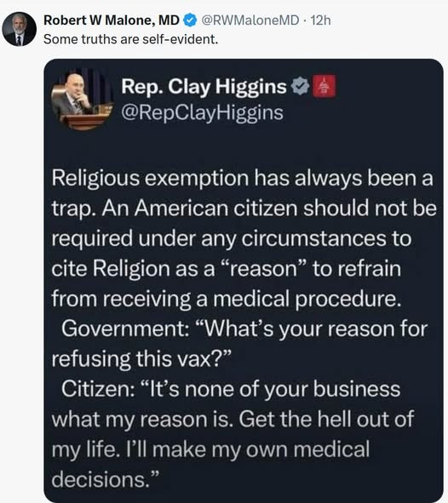
Task: Click the blue verified badge beside Malone, MD
Action: (190, 20)
